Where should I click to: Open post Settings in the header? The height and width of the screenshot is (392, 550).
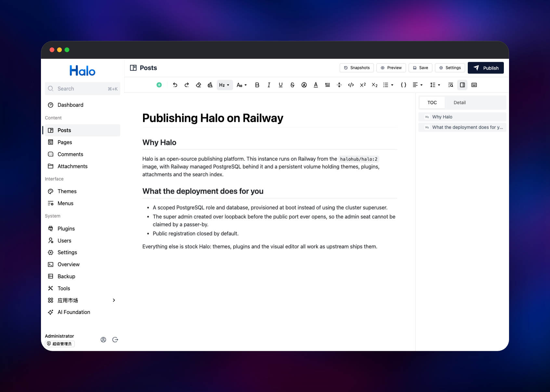450,68
